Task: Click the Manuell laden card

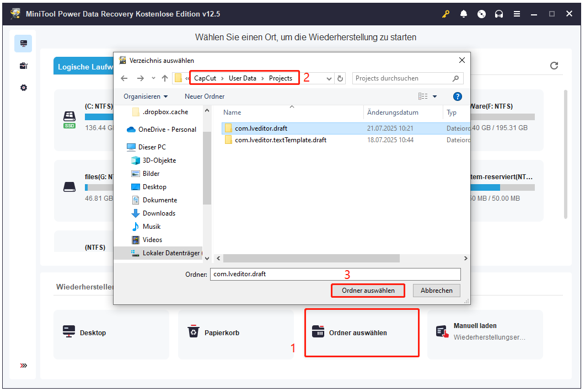Action: coord(485,335)
